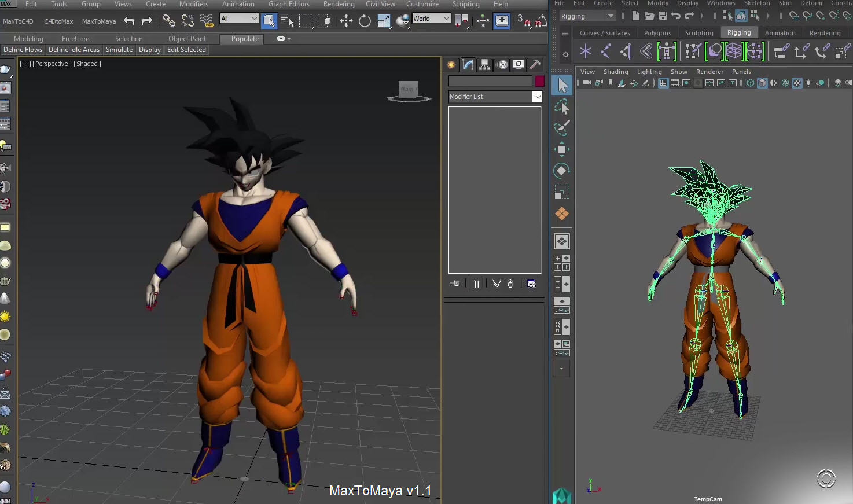Toggle Show End Result in modifier stack
The width and height of the screenshot is (853, 504).
pos(476,284)
